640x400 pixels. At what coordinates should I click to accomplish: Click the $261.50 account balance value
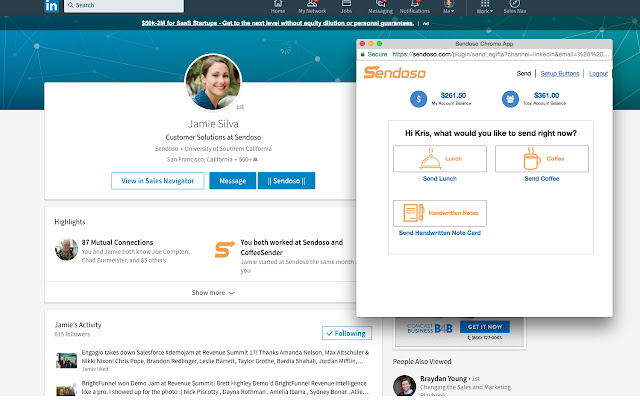453,96
